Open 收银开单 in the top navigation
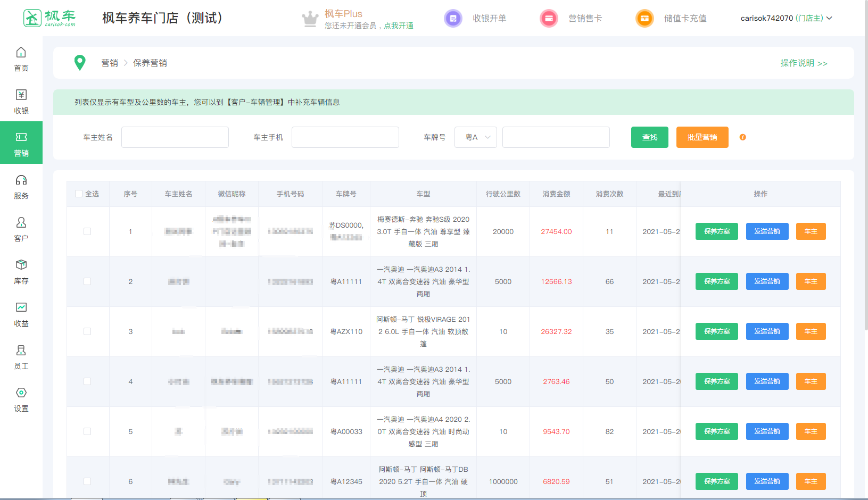 point(489,18)
